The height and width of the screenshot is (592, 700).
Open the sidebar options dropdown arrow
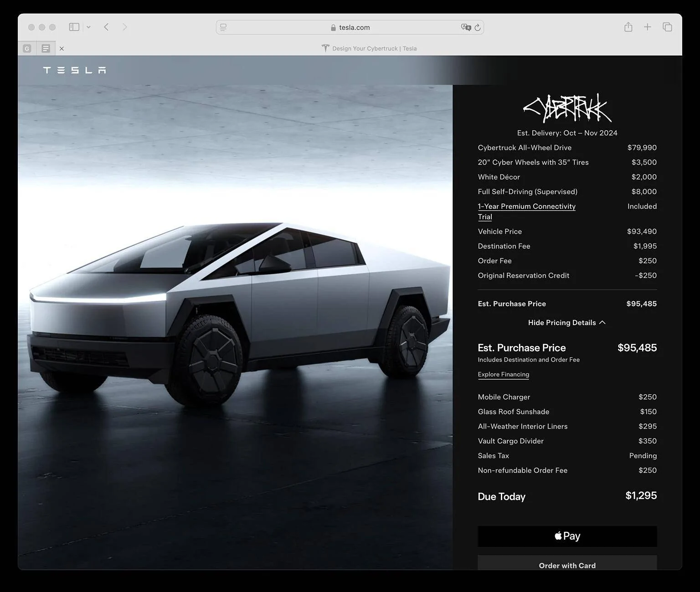pyautogui.click(x=88, y=27)
